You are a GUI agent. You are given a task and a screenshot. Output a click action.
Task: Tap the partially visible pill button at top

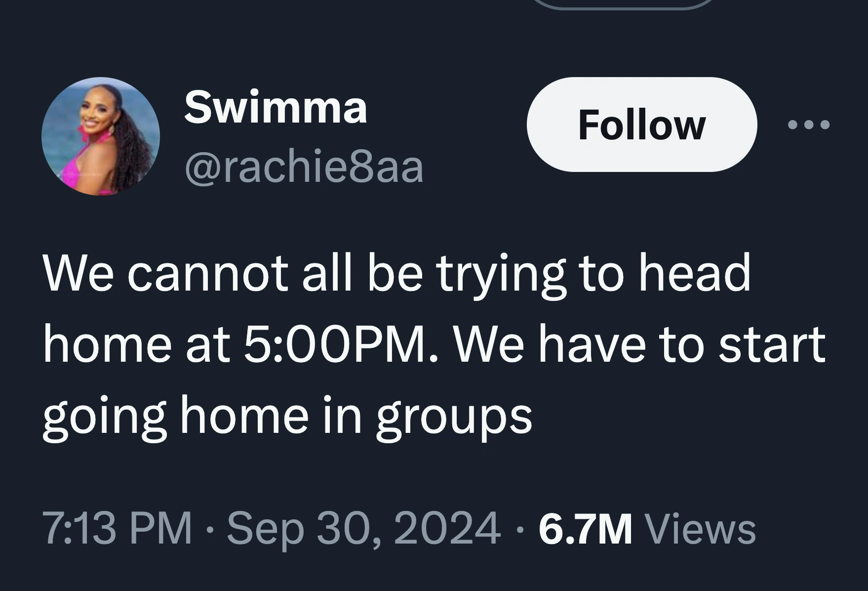click(625, 4)
